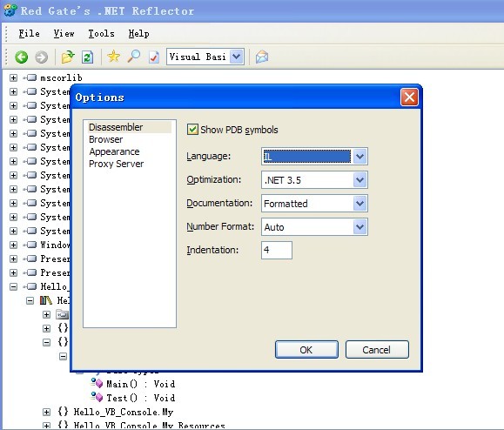Open the Number Format Auto dropdown
The image size is (504, 430).
[x=360, y=227]
